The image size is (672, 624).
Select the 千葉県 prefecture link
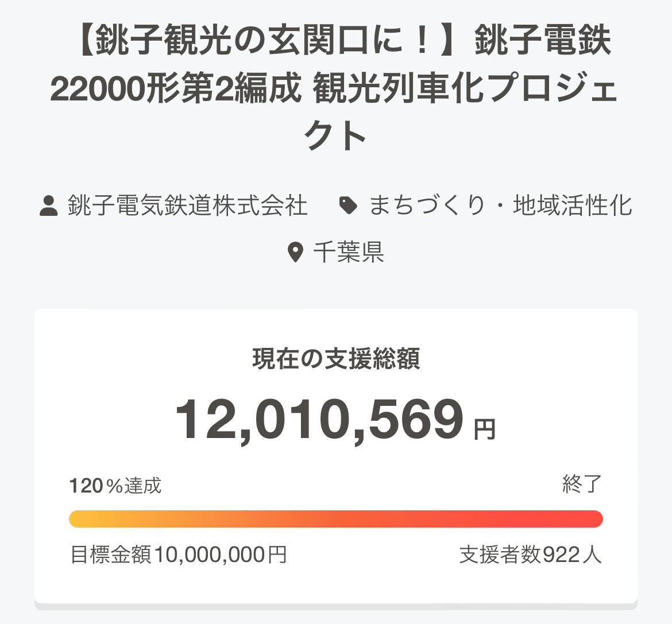click(349, 252)
